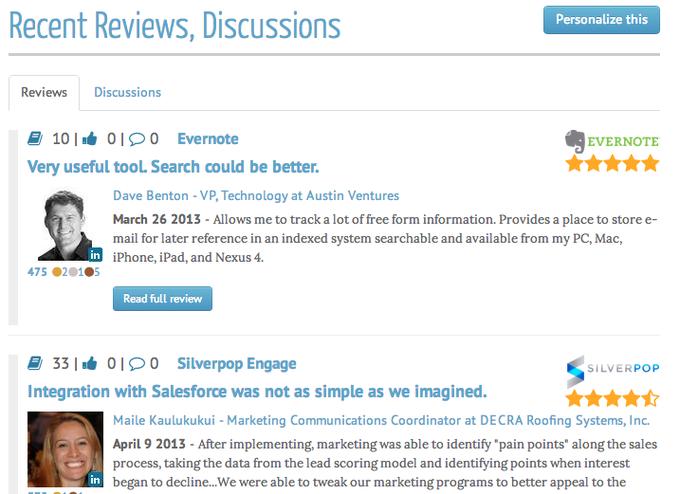
Task: Open the Evernote logo
Action: [x=612, y=141]
